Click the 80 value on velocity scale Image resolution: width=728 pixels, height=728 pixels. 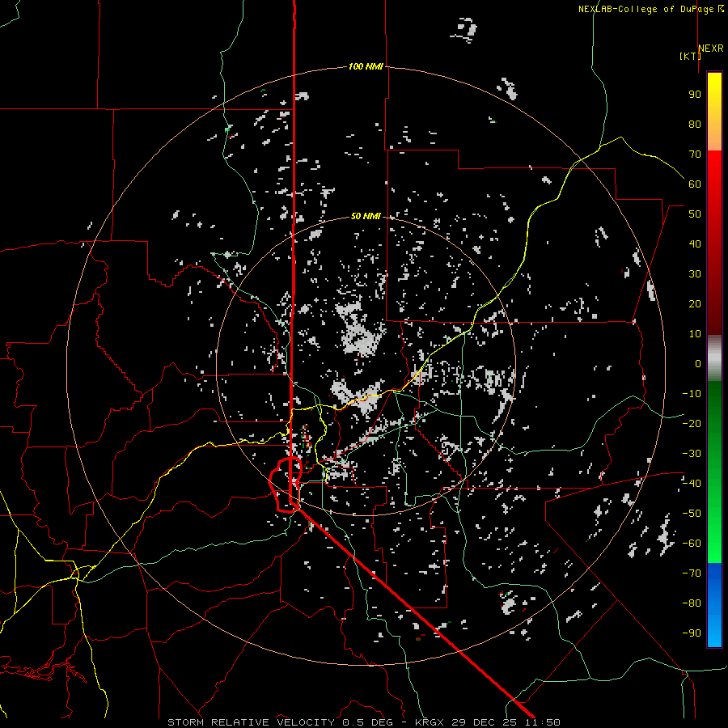click(x=695, y=125)
